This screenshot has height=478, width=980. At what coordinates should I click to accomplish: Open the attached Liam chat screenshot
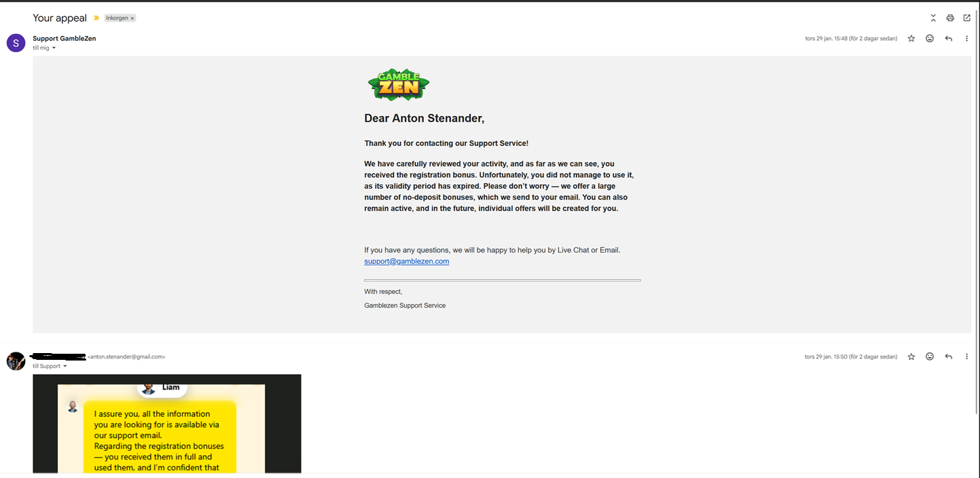point(167,424)
